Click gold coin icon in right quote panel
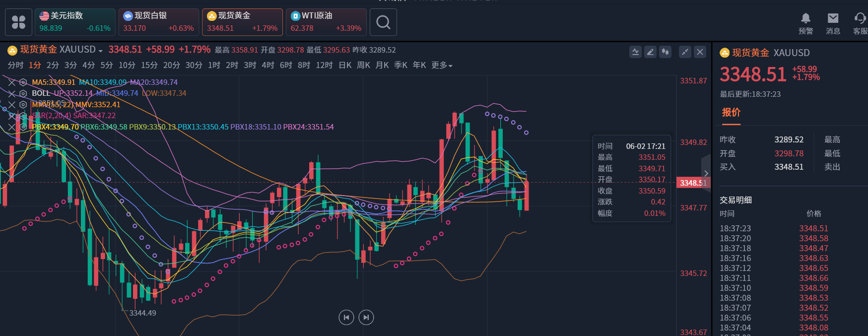Screen dimensions: 868x336 tap(725, 53)
